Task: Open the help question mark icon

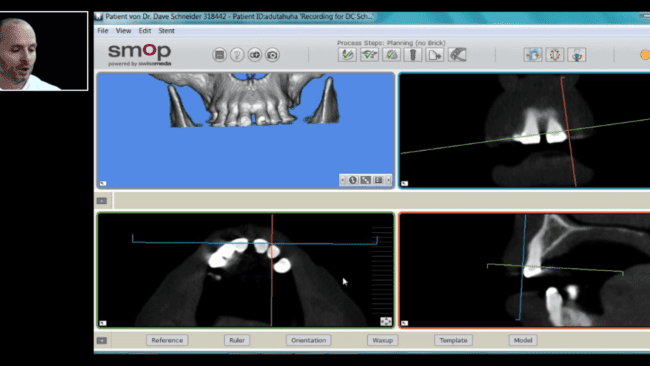Action: pyautogui.click(x=237, y=55)
